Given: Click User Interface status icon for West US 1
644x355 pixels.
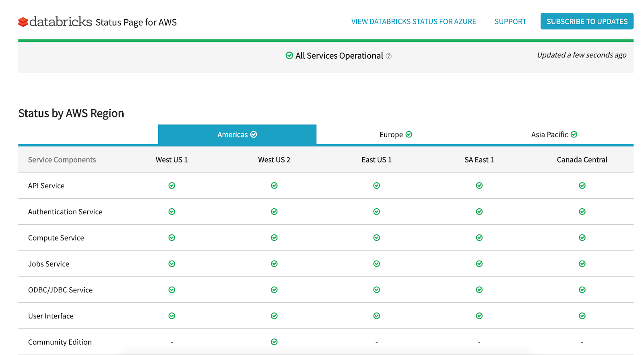Looking at the screenshot, I should point(172,316).
